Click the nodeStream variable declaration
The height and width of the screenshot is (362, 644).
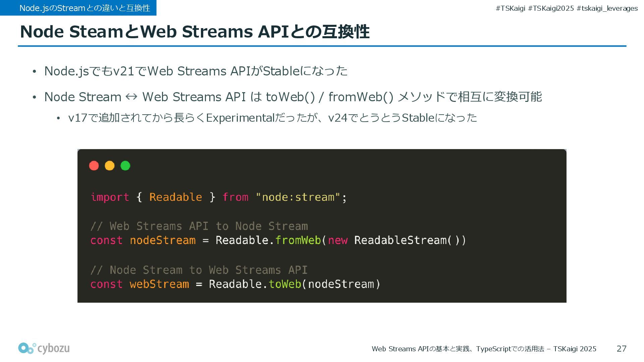point(163,240)
